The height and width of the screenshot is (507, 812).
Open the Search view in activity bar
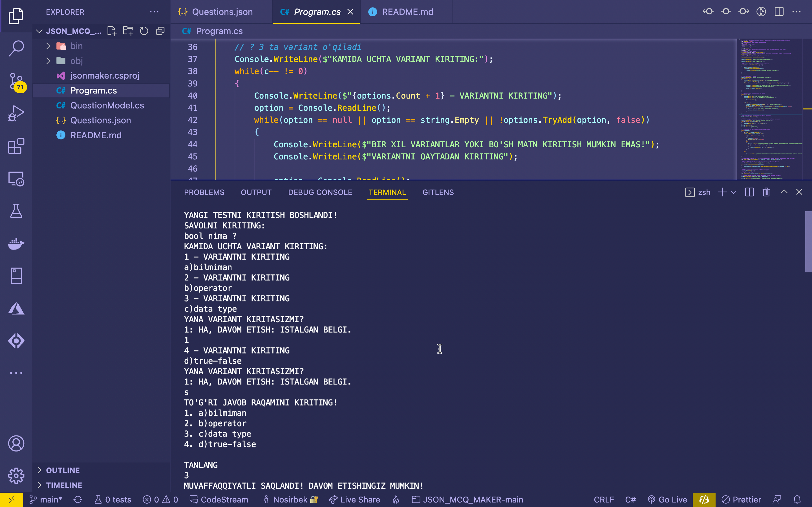(16, 48)
